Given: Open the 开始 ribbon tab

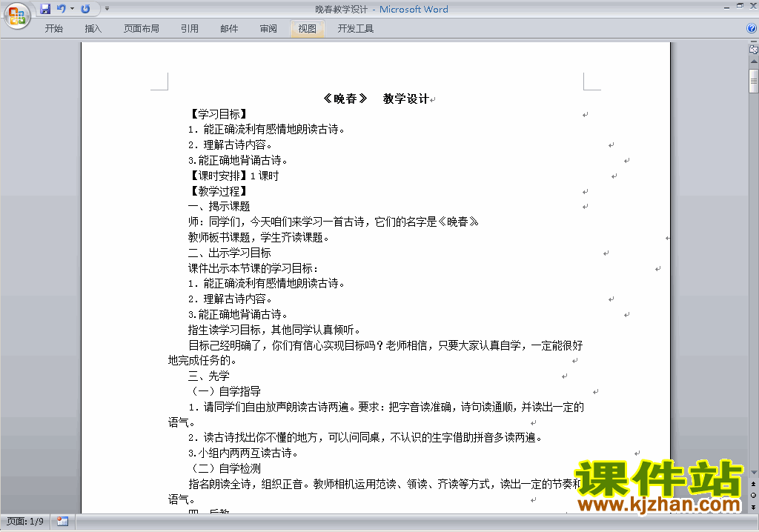Looking at the screenshot, I should point(53,29).
